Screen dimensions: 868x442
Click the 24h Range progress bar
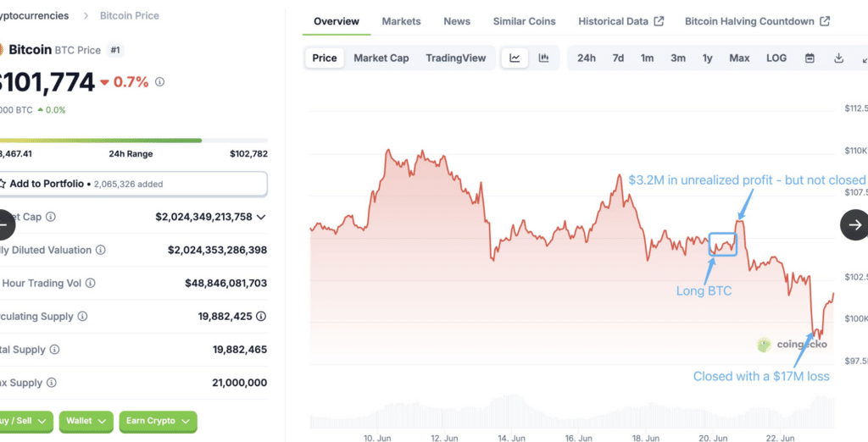133,141
